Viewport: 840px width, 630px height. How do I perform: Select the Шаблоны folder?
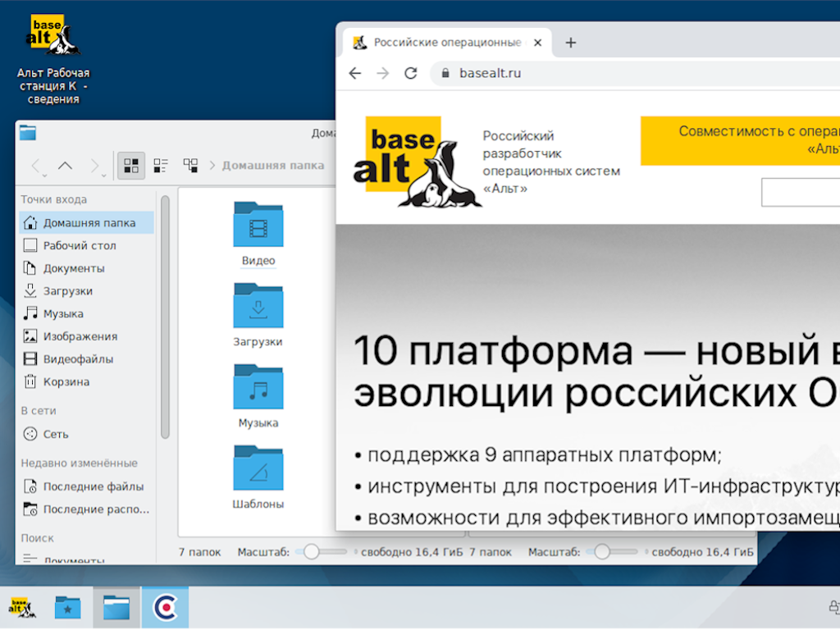coord(258,478)
